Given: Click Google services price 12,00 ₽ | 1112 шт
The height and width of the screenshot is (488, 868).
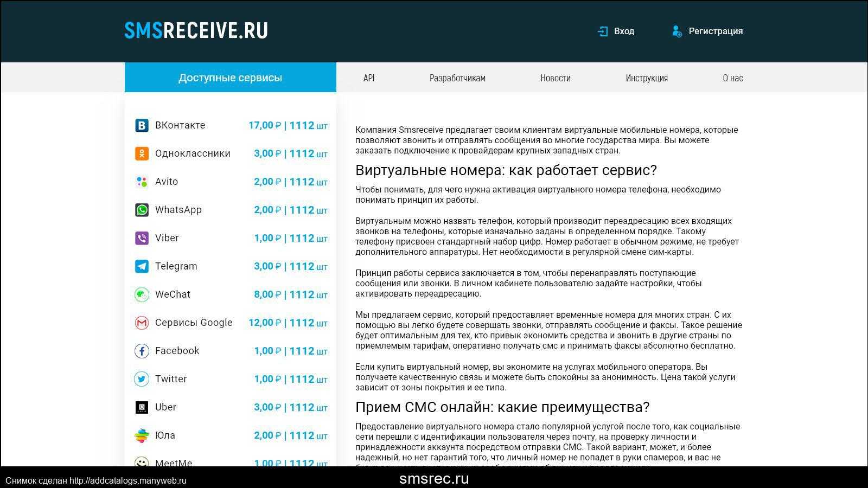Looking at the screenshot, I should click(288, 323).
